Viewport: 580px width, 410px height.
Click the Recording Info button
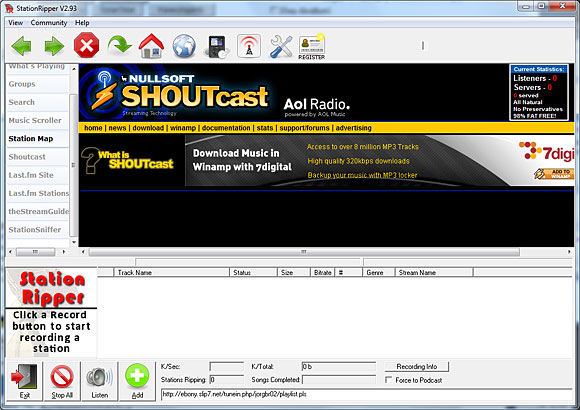[x=417, y=366]
